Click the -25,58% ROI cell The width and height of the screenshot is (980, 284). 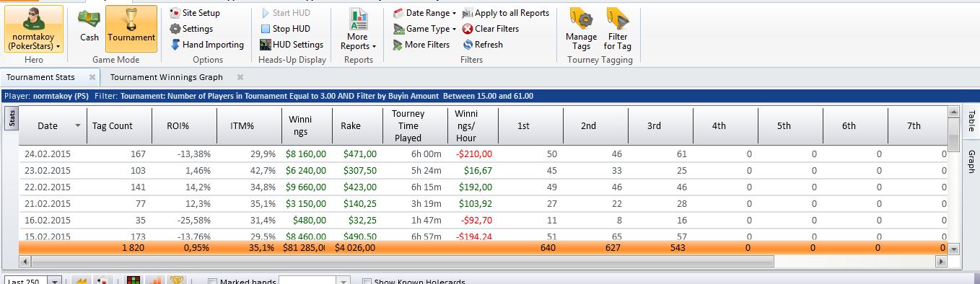tap(191, 220)
